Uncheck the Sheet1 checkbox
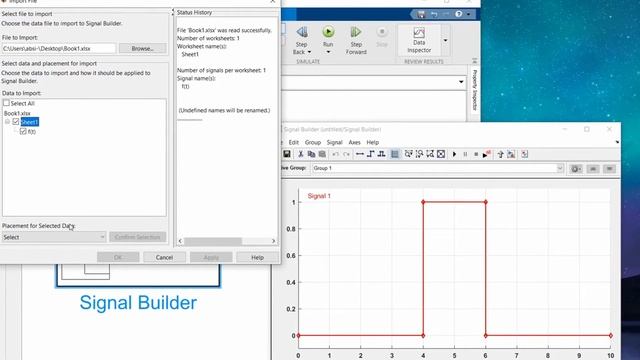 click(x=16, y=122)
